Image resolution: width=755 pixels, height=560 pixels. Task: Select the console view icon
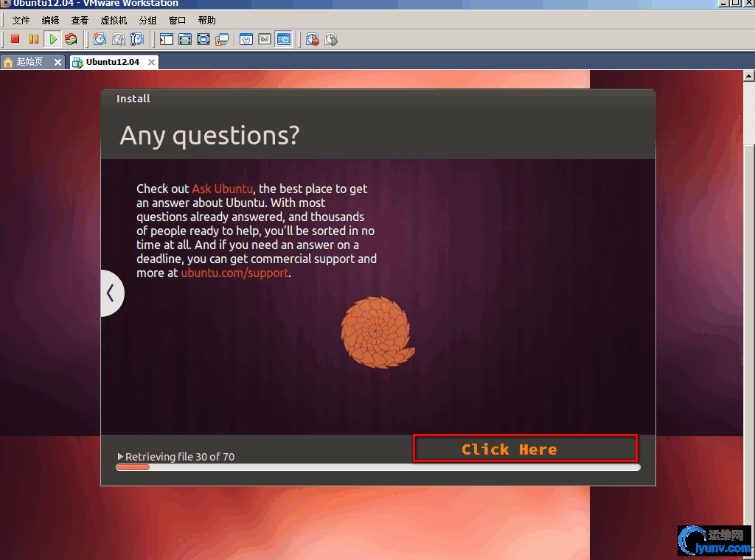pyautogui.click(x=284, y=39)
